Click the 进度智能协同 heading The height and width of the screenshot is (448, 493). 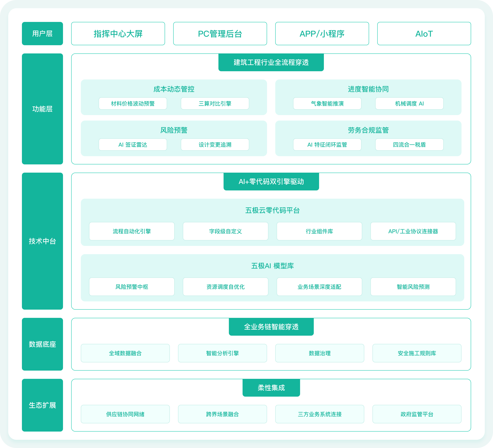click(x=368, y=89)
